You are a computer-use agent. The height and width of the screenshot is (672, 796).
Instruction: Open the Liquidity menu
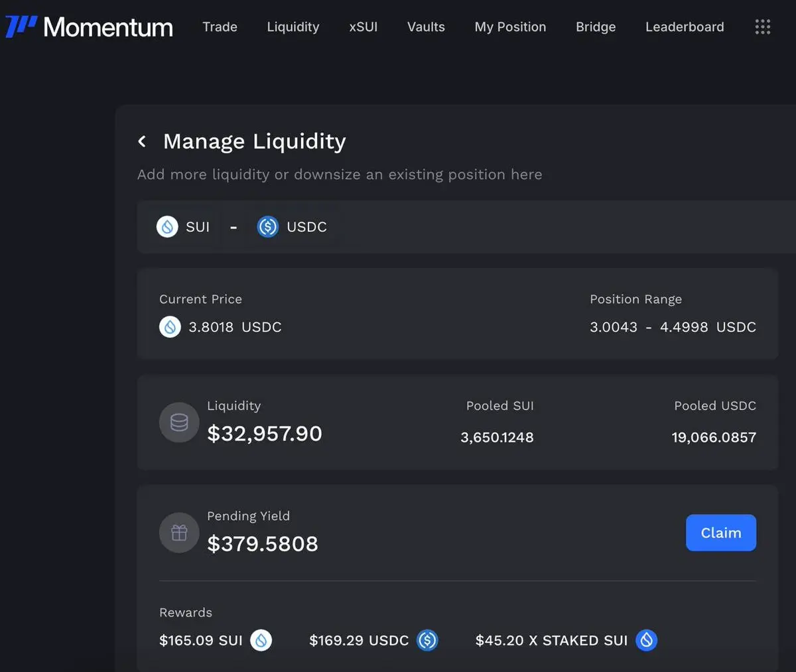(293, 27)
